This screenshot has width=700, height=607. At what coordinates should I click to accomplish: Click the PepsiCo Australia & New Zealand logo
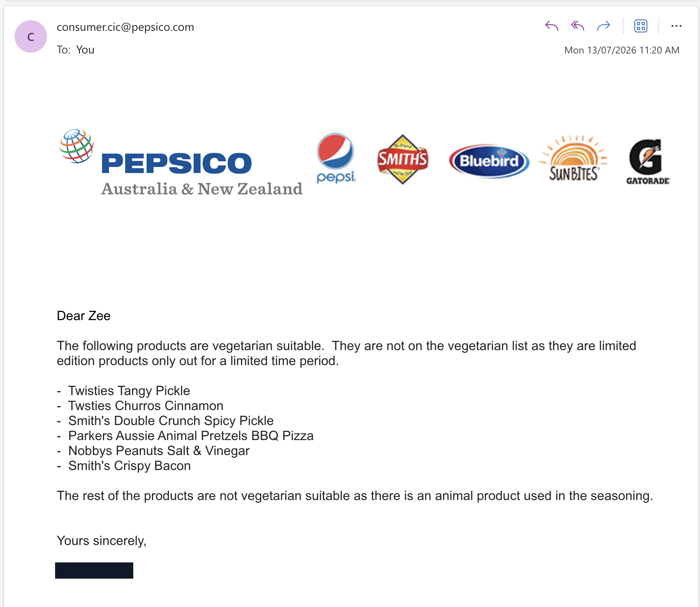[x=181, y=163]
